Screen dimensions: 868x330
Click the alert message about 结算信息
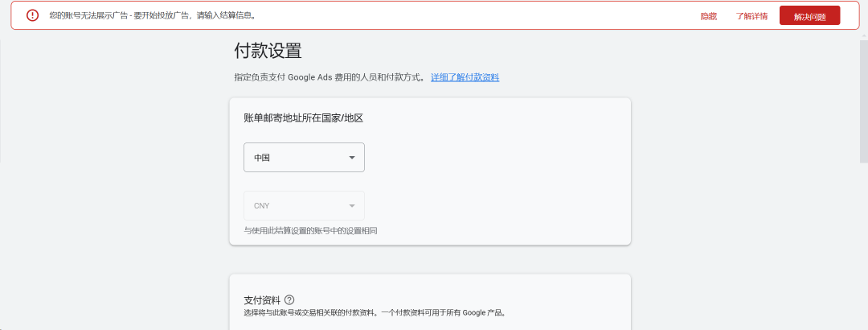coord(154,15)
